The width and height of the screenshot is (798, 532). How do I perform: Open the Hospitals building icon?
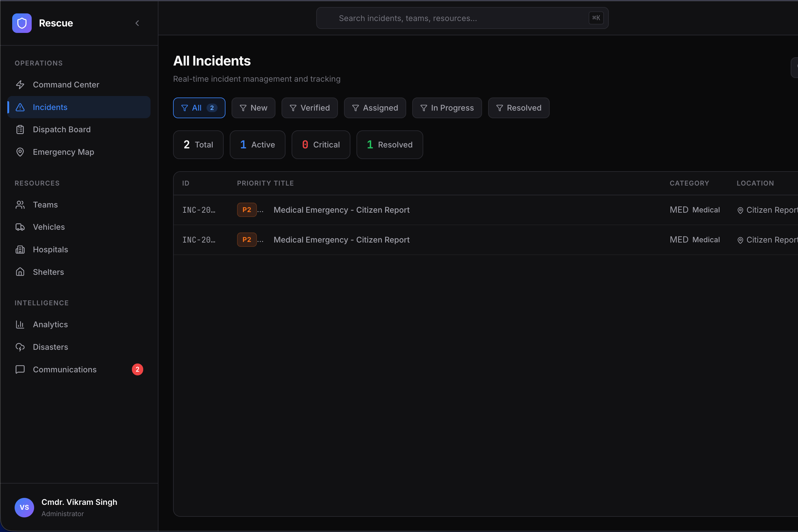coord(20,249)
